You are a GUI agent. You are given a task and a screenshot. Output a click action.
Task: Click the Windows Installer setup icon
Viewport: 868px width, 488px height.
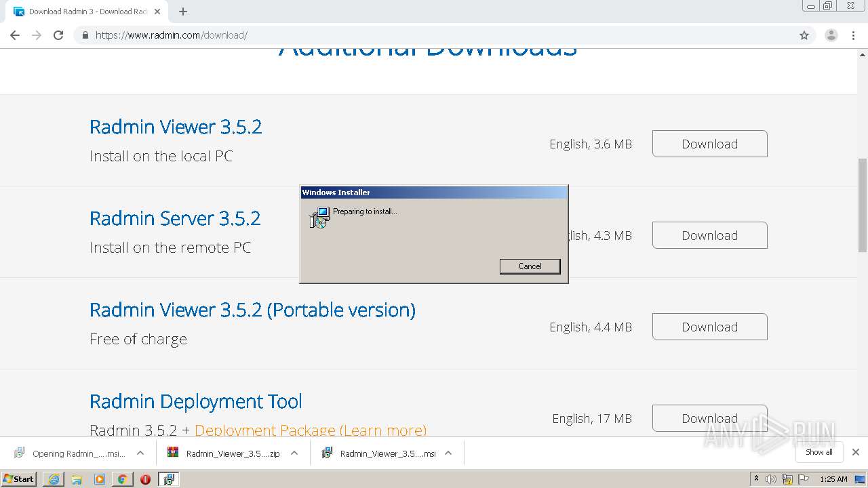[319, 217]
